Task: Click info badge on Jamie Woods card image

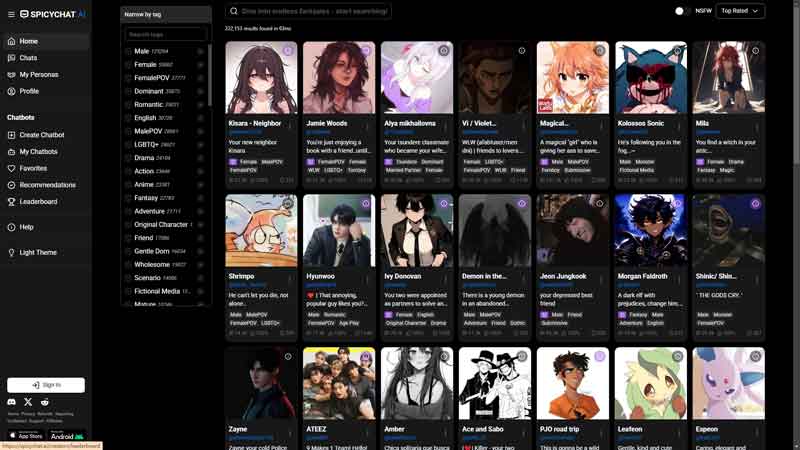Action: [366, 51]
